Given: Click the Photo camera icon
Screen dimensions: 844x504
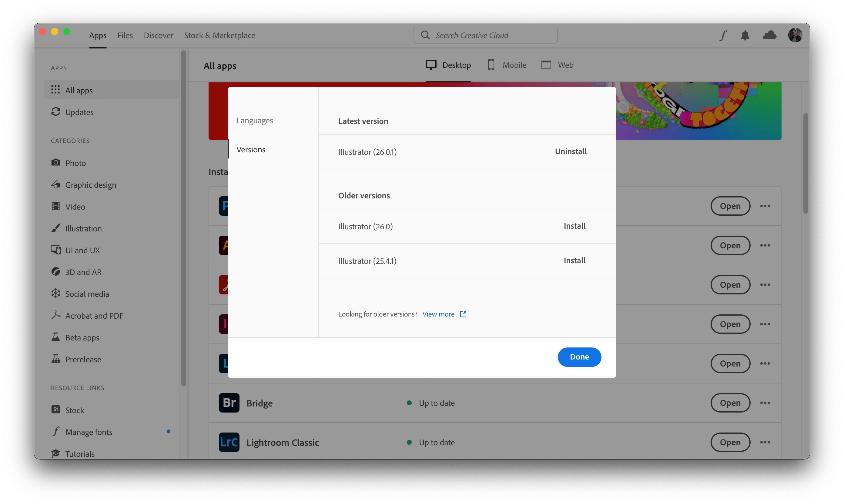Looking at the screenshot, I should coord(55,163).
